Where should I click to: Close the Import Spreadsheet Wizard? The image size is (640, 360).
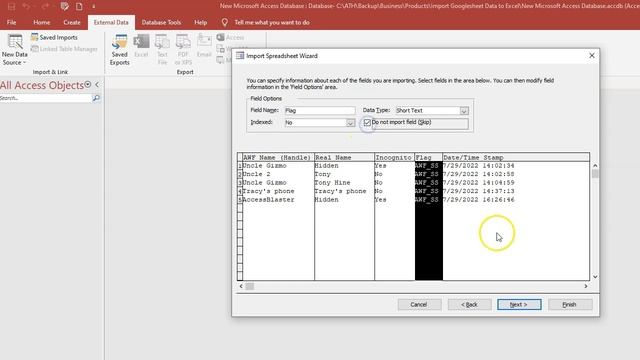click(592, 56)
